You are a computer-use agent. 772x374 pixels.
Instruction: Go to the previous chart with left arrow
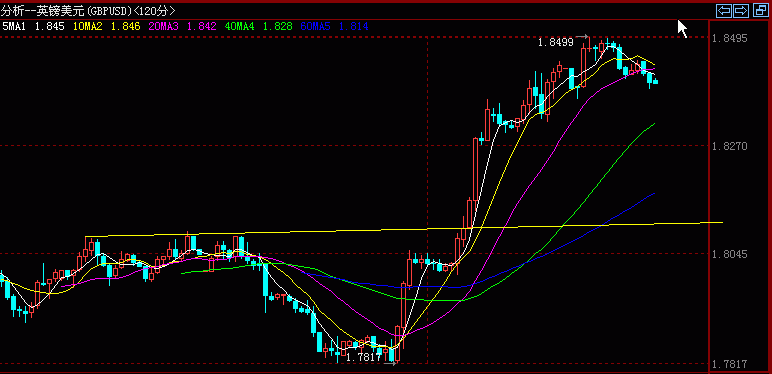724,10
